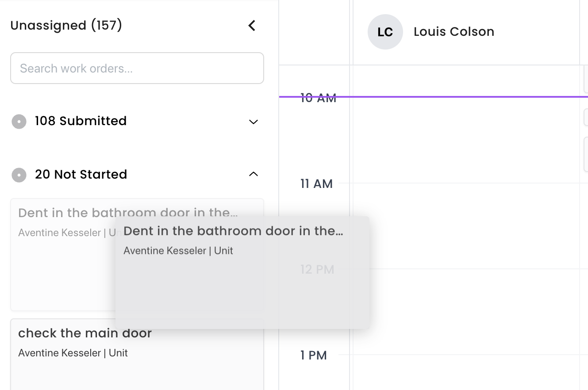Expand the 108 Submitted section
The height and width of the screenshot is (390, 588).
click(254, 122)
